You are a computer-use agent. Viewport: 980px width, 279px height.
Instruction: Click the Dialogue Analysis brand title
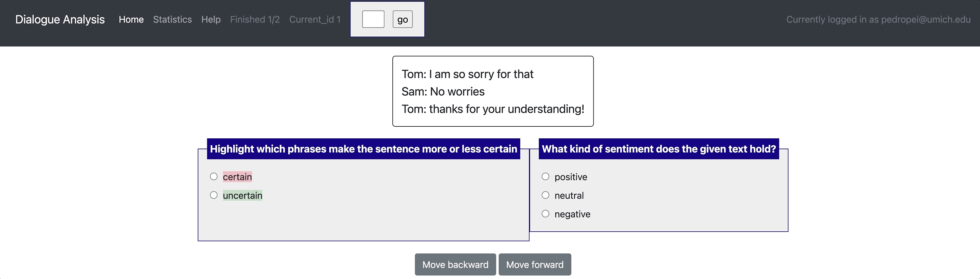pyautogui.click(x=60, y=19)
